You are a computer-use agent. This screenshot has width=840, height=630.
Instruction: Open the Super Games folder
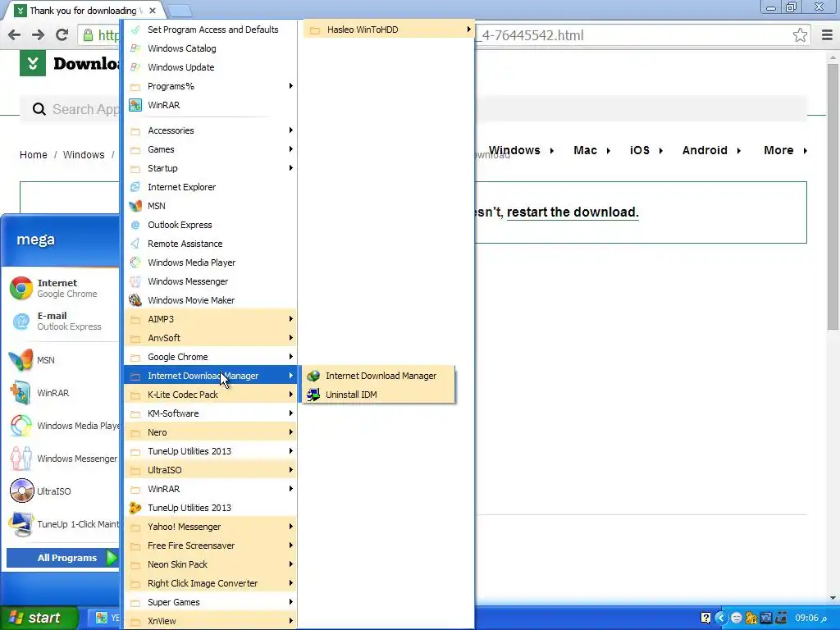coord(211,601)
